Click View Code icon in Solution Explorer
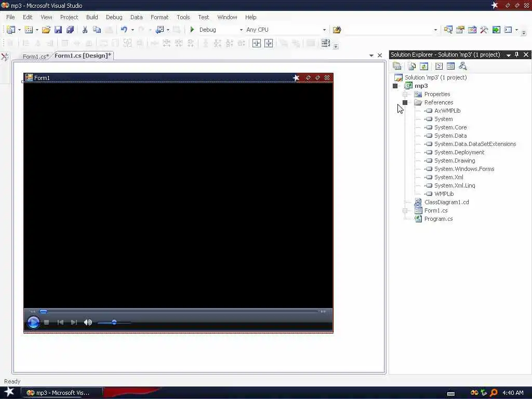The height and width of the screenshot is (399, 532). [x=438, y=66]
